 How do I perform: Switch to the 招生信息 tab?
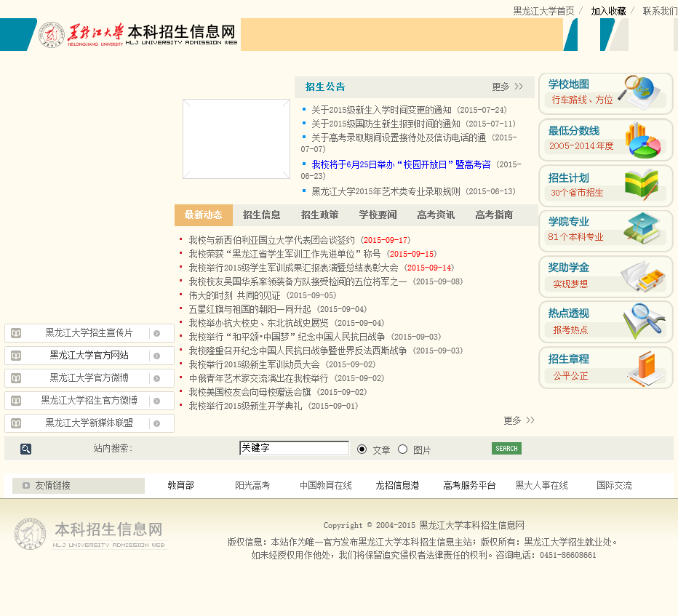262,215
